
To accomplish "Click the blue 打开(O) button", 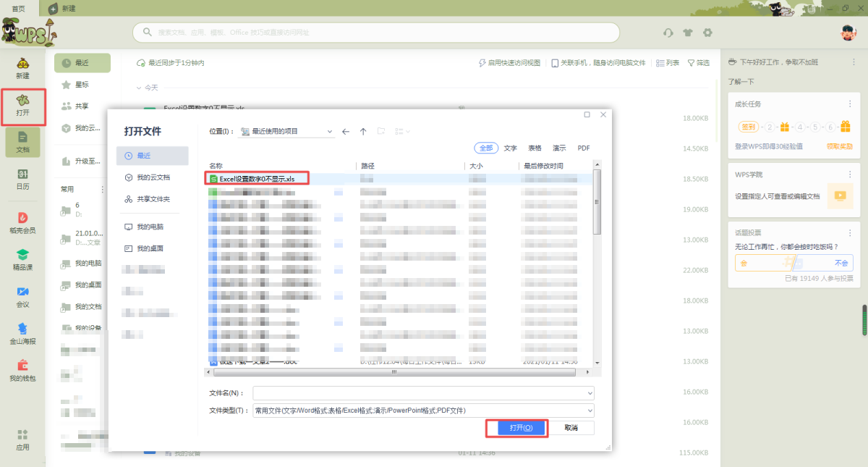I will [516, 428].
